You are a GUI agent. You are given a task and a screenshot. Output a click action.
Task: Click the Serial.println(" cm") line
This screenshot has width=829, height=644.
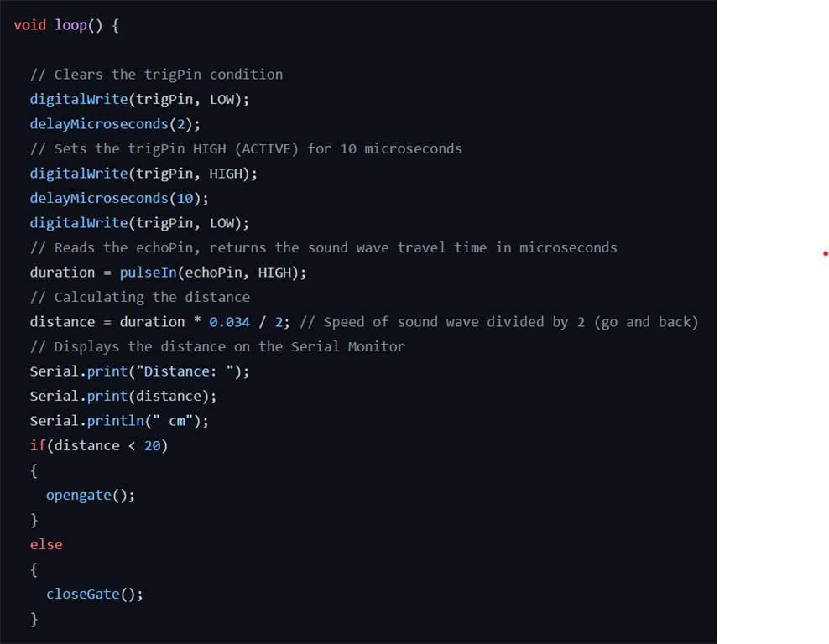(119, 421)
